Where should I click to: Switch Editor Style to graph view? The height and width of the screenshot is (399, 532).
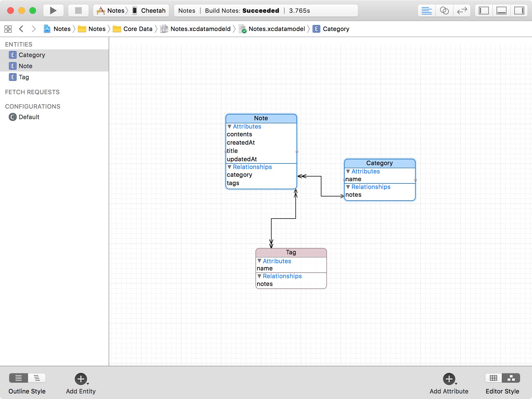(511, 378)
